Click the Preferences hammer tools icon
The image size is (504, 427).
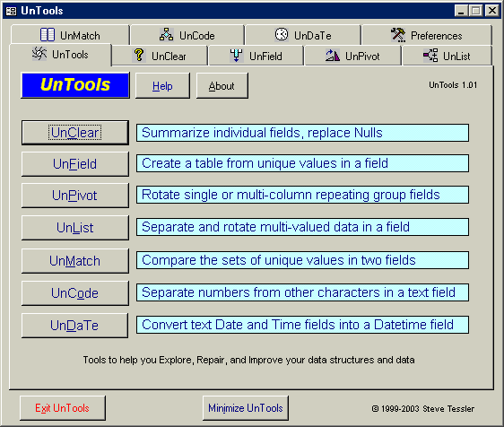coord(398,35)
